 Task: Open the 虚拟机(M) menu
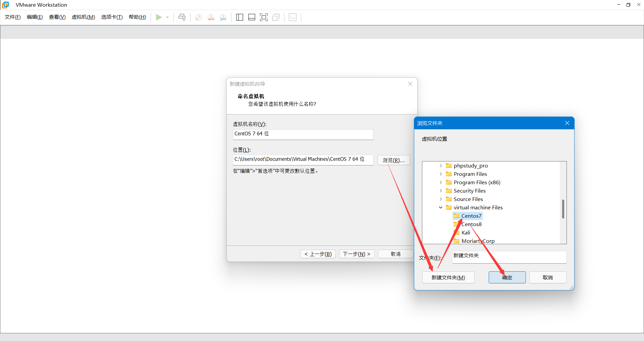coord(84,17)
